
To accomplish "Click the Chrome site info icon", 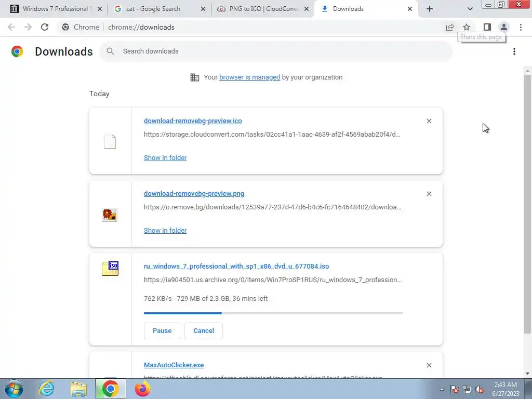I will 65,27.
